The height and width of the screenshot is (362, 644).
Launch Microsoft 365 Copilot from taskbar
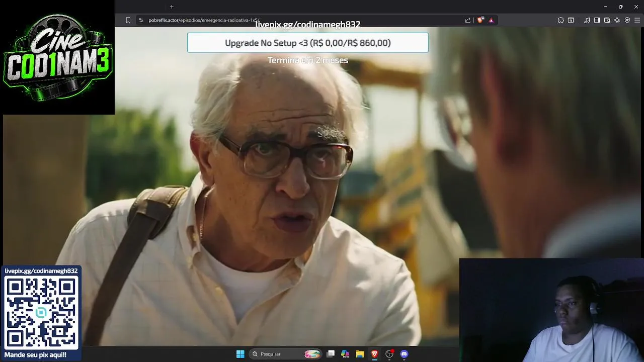[345, 354]
